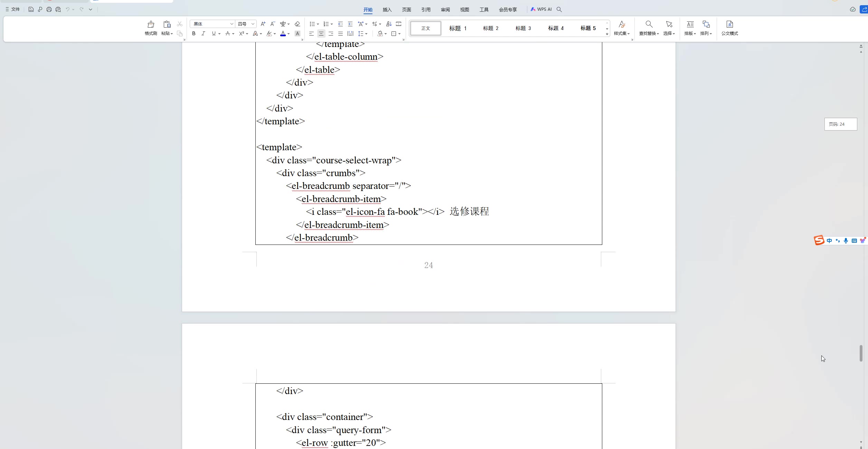Open Print Preview from quick access bar
Viewport: 868px width, 449px height.
[58, 9]
